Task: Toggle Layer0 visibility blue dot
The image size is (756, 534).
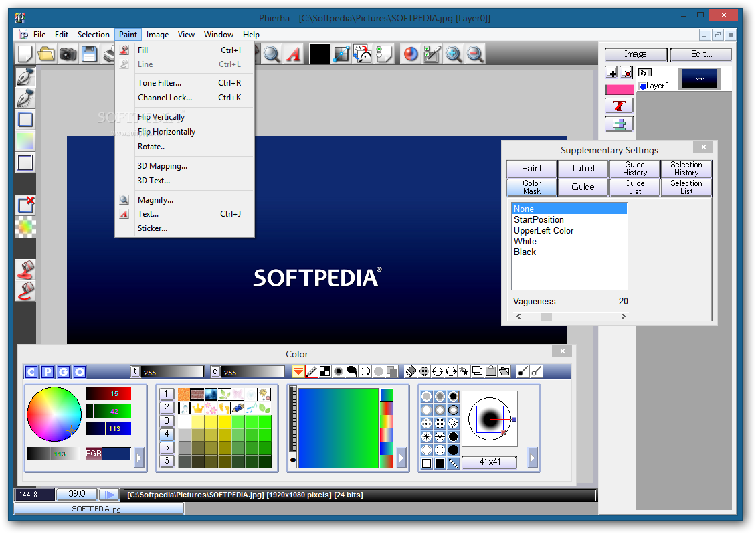Action: (x=643, y=86)
